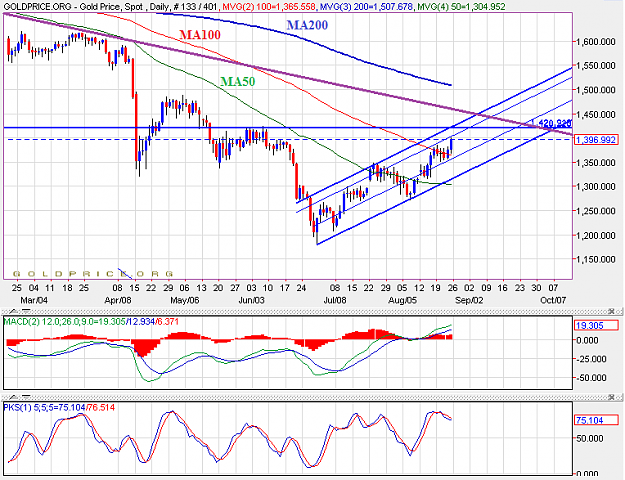Screen dimensions: 625x480
Task: Click the Jun/03 date label
Action: coord(251,300)
